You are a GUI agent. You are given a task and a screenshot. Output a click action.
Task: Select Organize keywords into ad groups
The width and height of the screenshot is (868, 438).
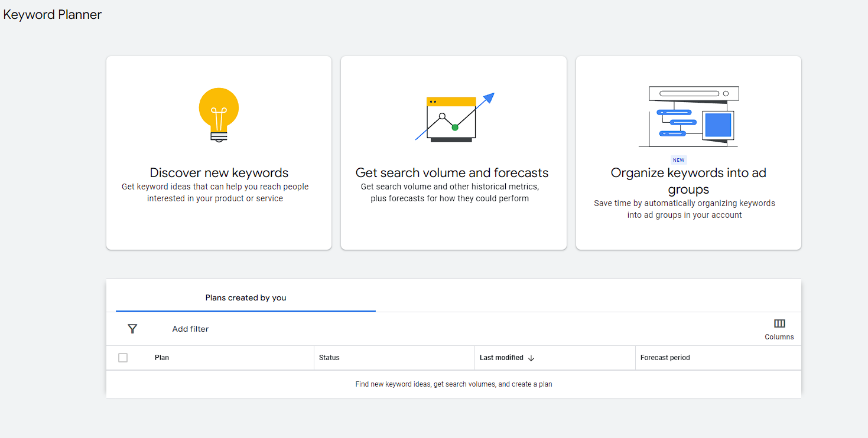pyautogui.click(x=688, y=152)
